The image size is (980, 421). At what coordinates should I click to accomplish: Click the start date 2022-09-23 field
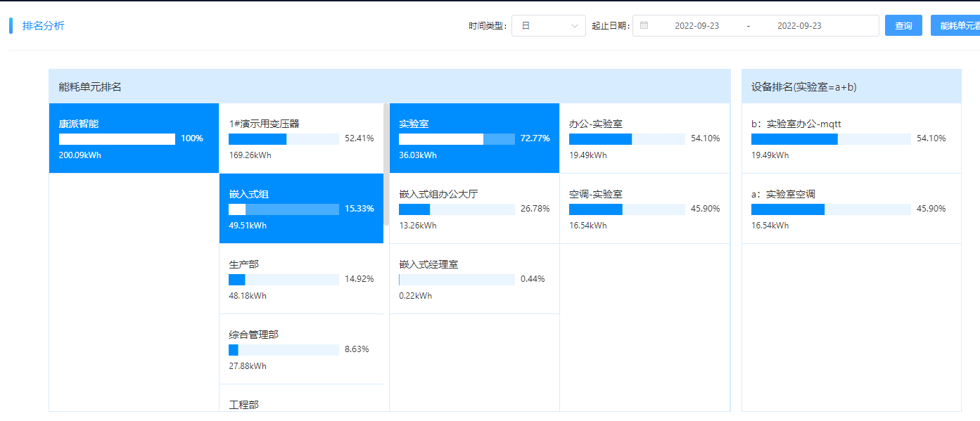pyautogui.click(x=696, y=26)
